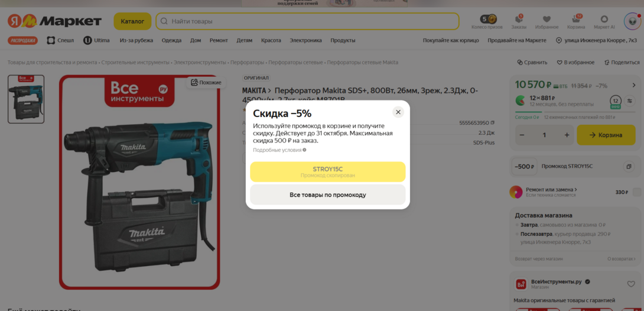The width and height of the screenshot is (644, 311).
Task: Add product В избранное
Action: [x=575, y=63]
